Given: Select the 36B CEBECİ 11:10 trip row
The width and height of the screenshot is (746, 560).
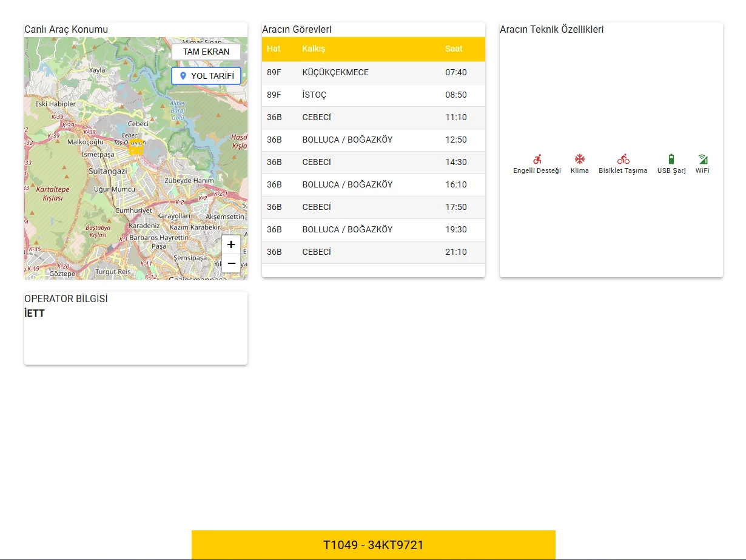Looking at the screenshot, I should point(373,118).
